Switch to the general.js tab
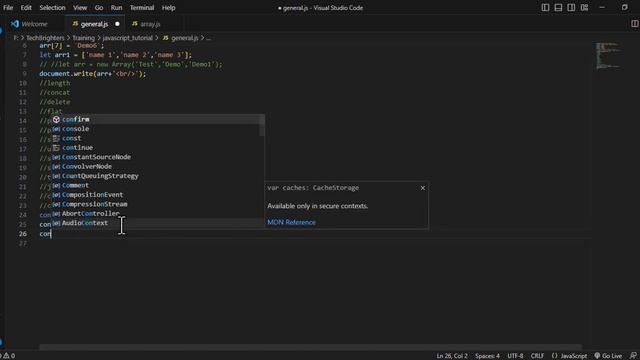The width and height of the screenshot is (640, 360). 95,24
